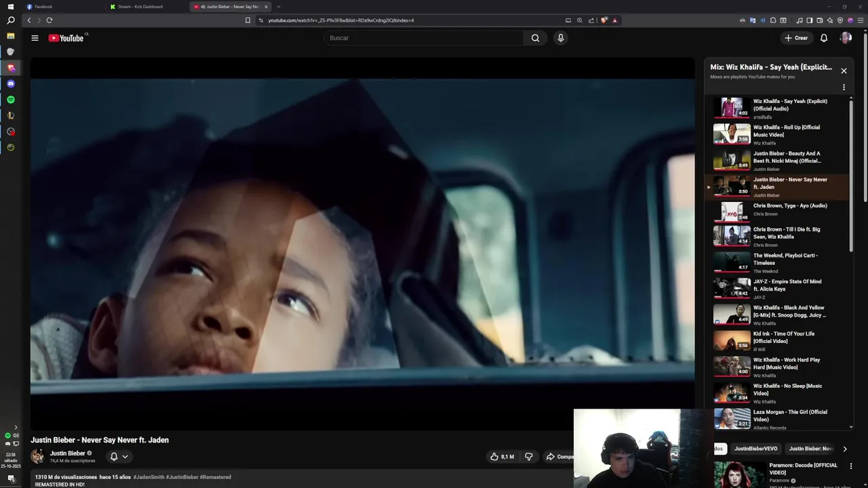Open Discord from the taskbar

pyautogui.click(x=10, y=84)
